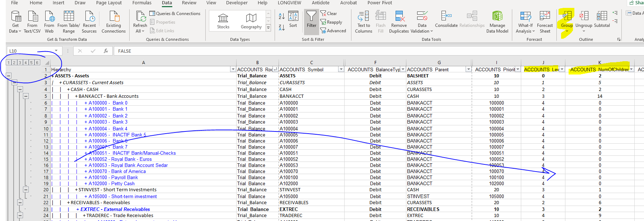
Task: Open the Get Data menu
Action: click(15, 22)
